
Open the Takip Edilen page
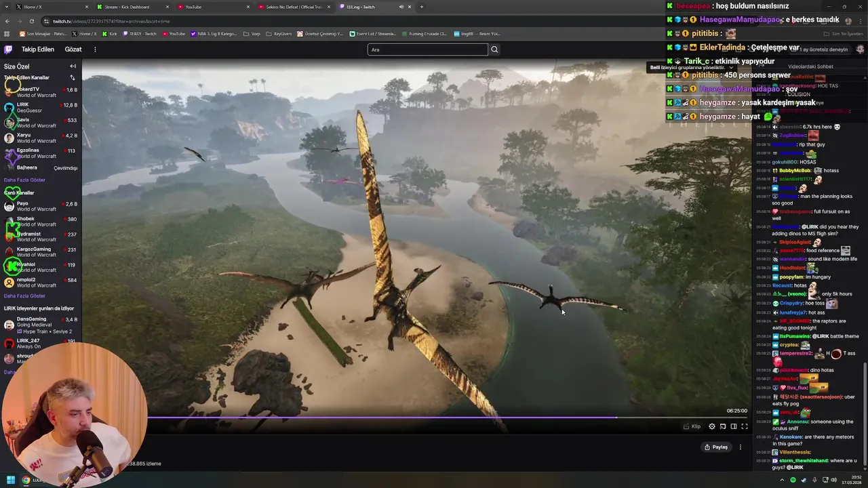click(37, 49)
